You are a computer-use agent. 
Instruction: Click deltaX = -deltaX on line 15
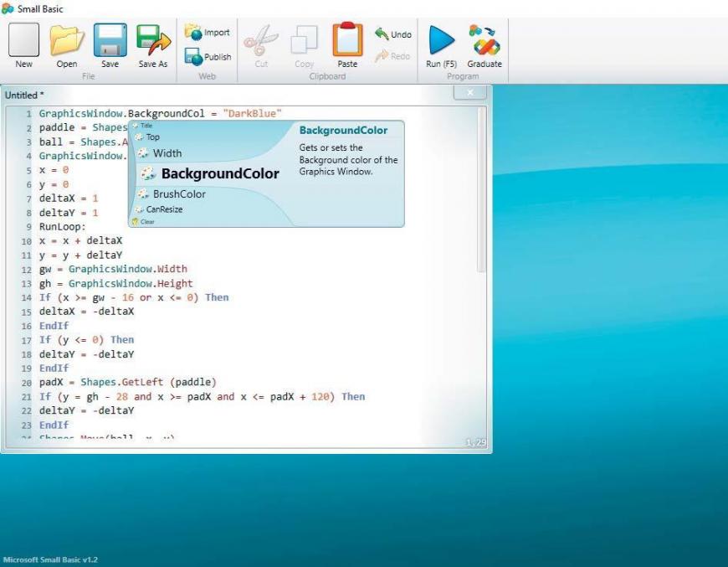(86, 312)
